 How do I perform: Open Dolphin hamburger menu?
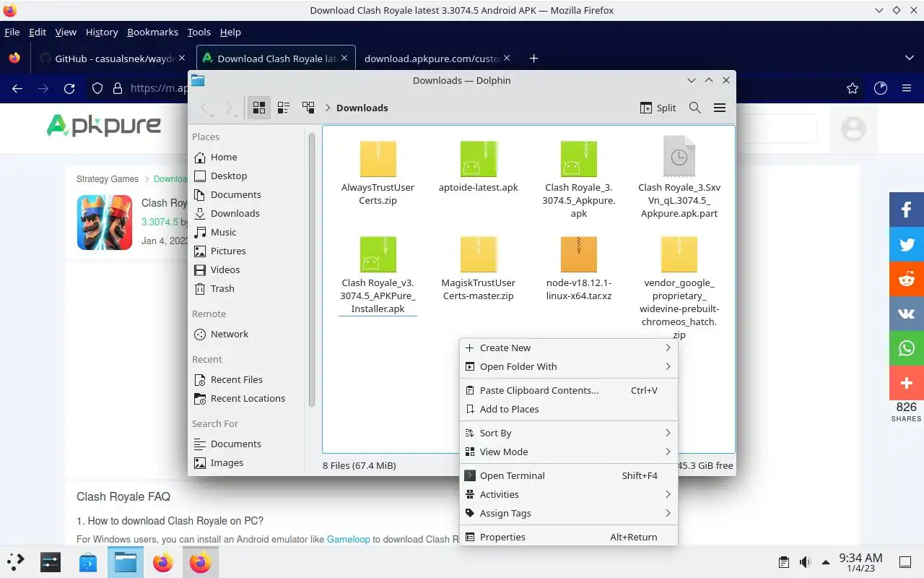720,108
